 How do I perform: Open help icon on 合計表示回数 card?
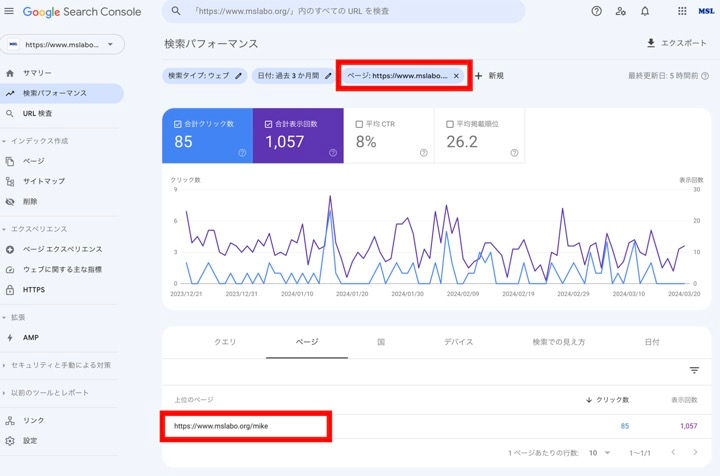[333, 153]
